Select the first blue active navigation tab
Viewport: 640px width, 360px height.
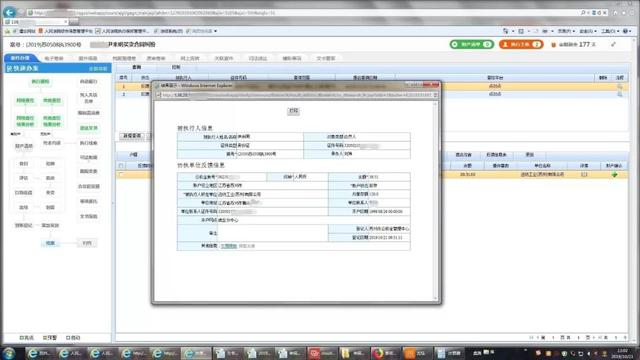[x=20, y=58]
